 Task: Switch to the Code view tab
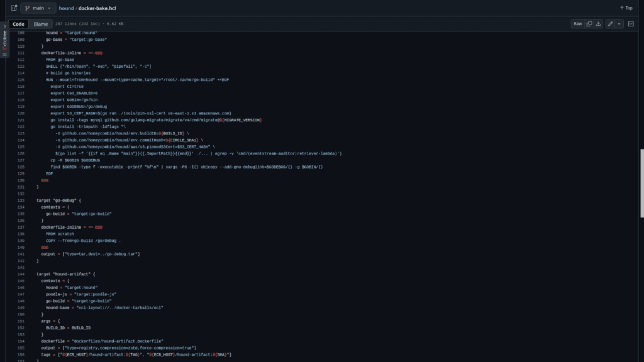click(x=18, y=24)
